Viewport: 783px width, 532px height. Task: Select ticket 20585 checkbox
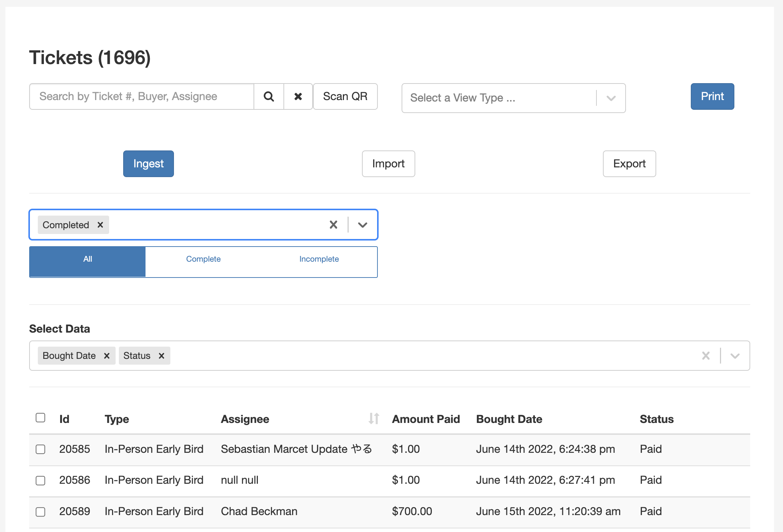[40, 449]
